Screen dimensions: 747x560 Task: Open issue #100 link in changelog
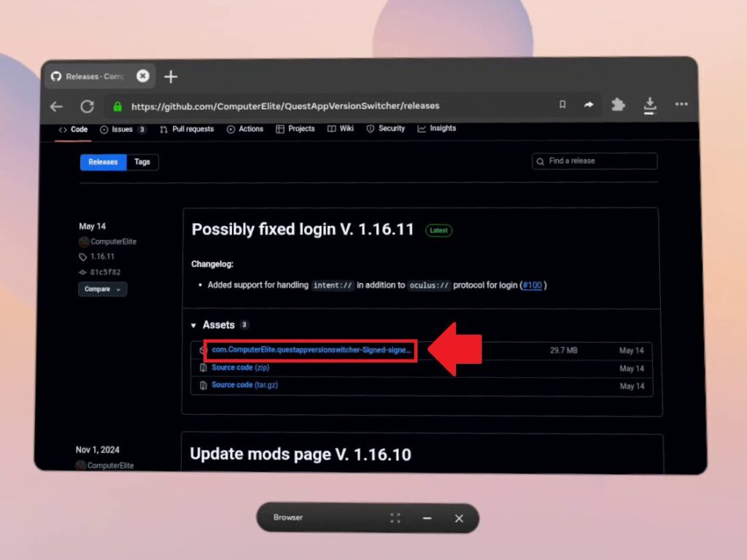(532, 285)
